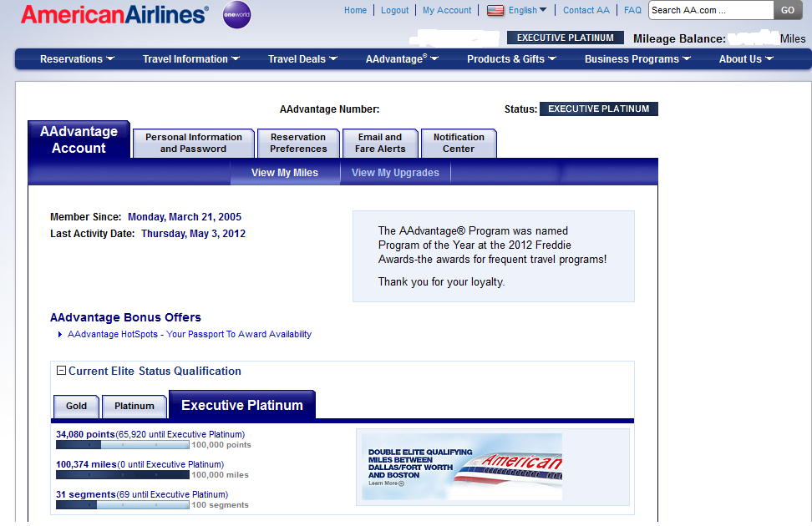Viewport: 812px width, 526px height.
Task: Click inside the Search AA.com field
Action: tap(711, 10)
